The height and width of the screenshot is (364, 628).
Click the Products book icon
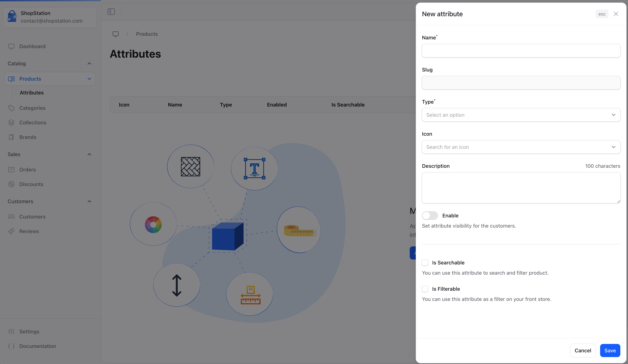tap(11, 79)
